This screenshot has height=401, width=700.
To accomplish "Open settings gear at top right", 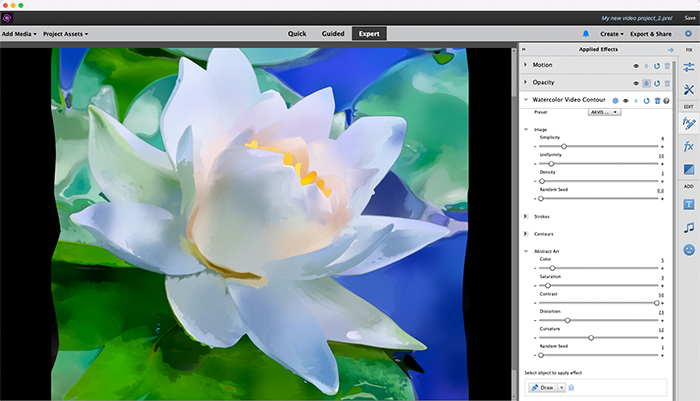I will 688,33.
